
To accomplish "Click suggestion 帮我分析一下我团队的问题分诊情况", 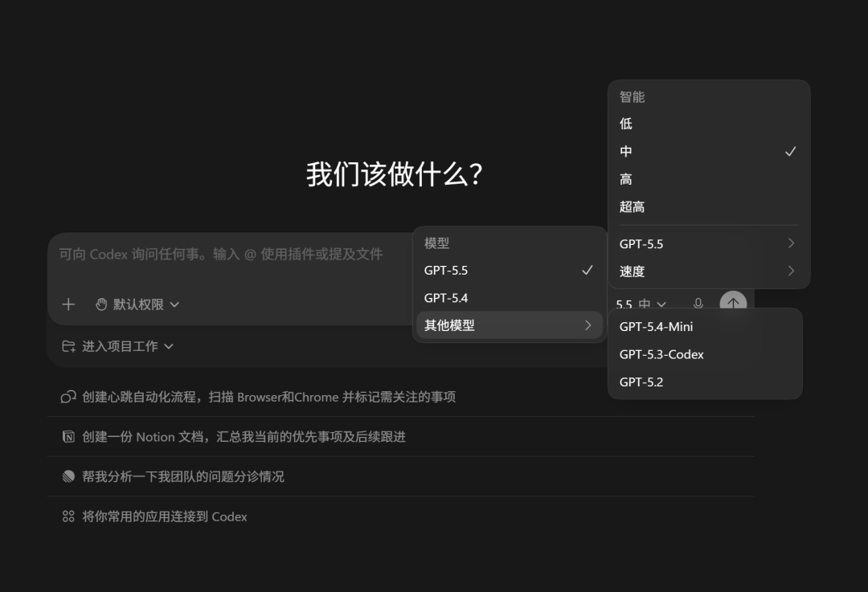I will coord(401,476).
